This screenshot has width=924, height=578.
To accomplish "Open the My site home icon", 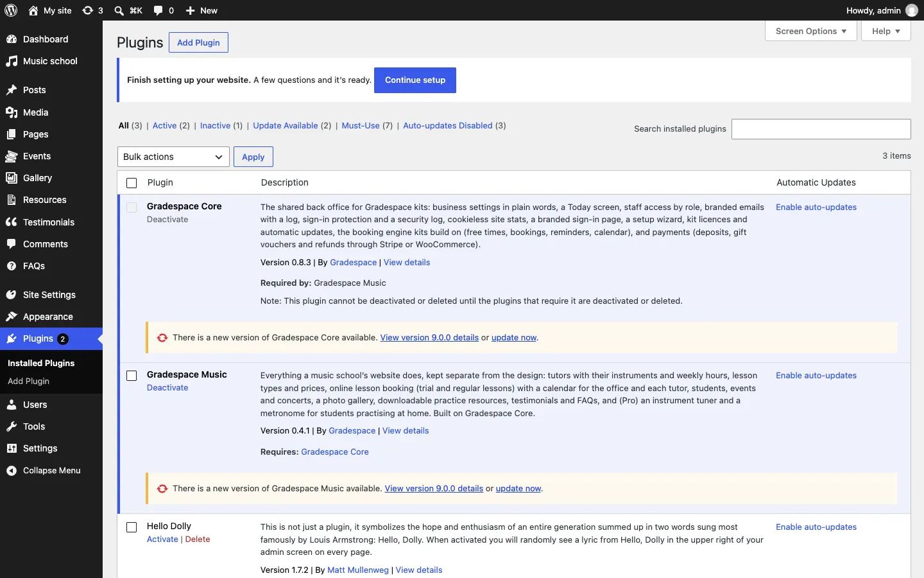I will pyautogui.click(x=33, y=10).
